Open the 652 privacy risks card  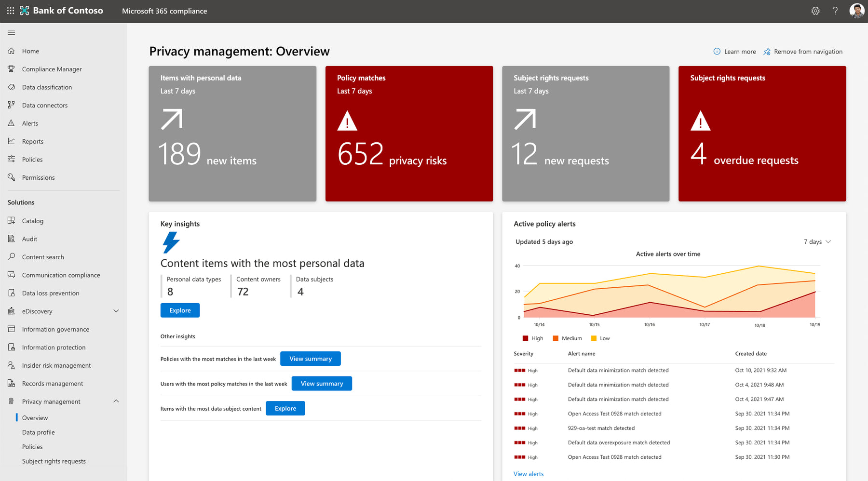click(x=409, y=134)
